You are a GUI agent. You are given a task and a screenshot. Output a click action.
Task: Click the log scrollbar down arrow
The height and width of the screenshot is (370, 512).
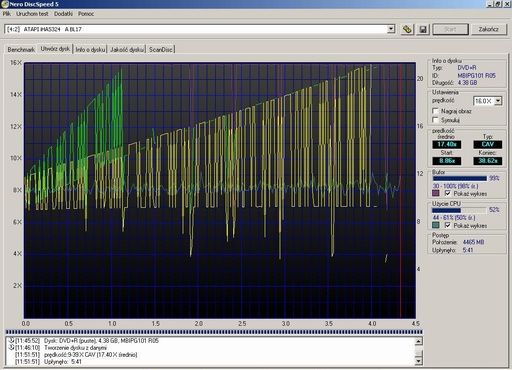pos(419,361)
